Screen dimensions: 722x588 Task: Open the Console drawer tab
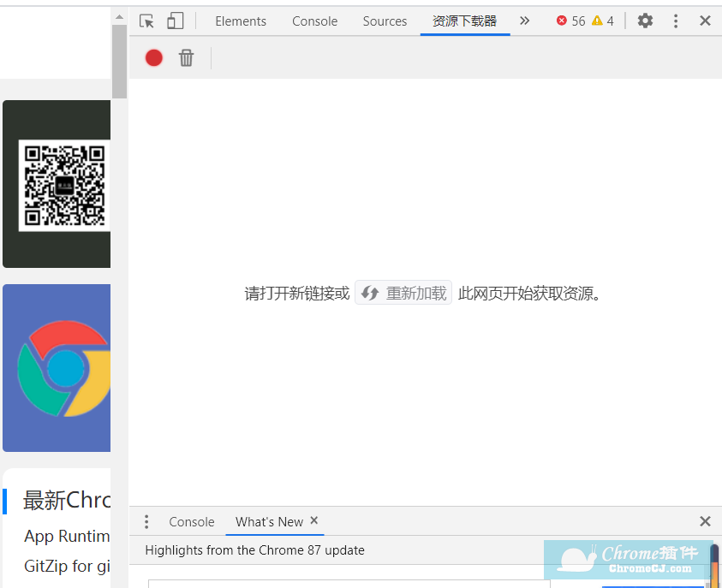pyautogui.click(x=191, y=521)
